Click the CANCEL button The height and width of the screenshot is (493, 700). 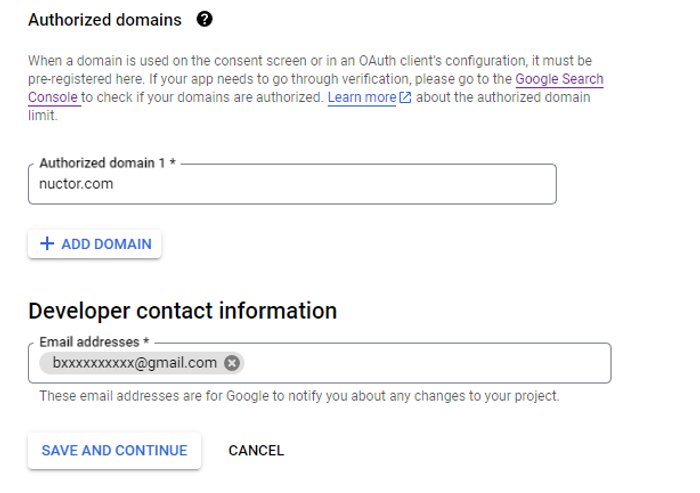[x=256, y=451]
